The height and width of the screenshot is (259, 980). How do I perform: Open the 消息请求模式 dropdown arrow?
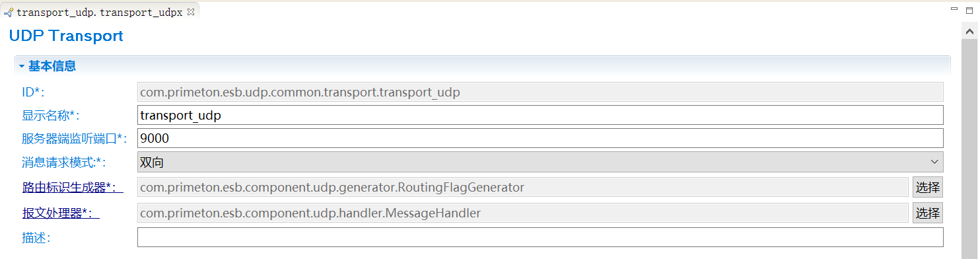click(x=934, y=162)
